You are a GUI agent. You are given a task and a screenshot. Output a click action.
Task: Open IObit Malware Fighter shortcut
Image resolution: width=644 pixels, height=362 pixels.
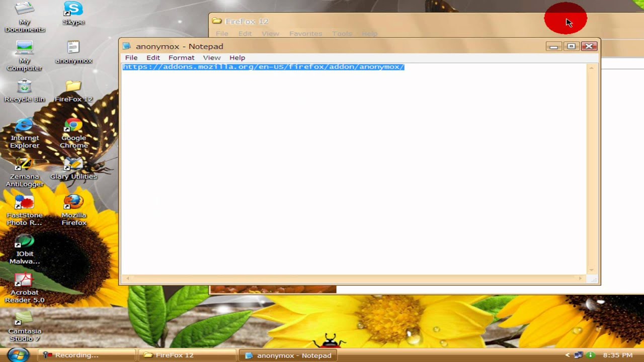pyautogui.click(x=24, y=249)
